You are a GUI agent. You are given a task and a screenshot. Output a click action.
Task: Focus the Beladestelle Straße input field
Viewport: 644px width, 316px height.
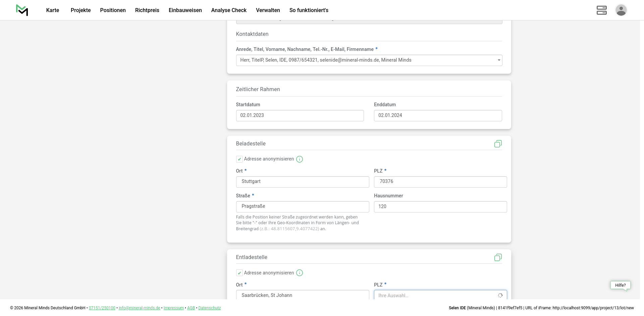click(x=302, y=206)
